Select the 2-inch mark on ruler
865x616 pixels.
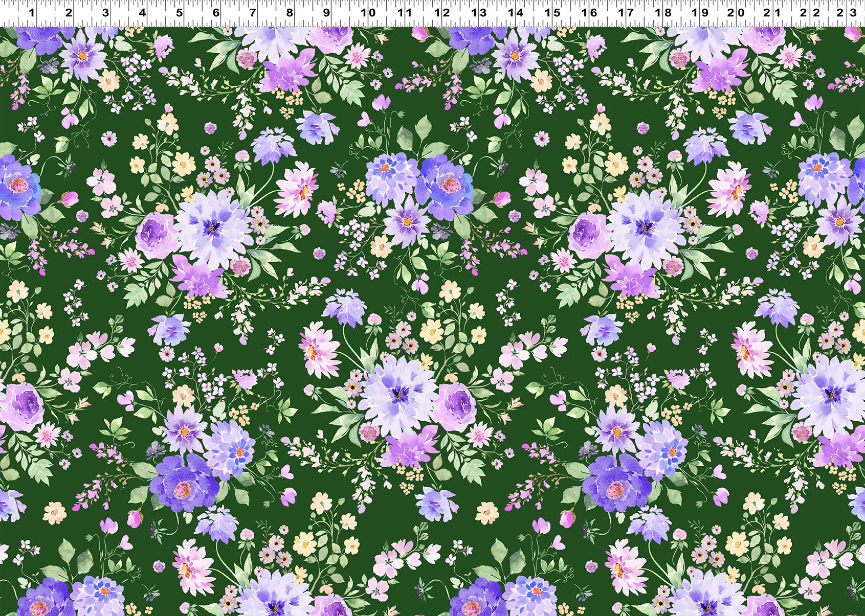pyautogui.click(x=69, y=13)
